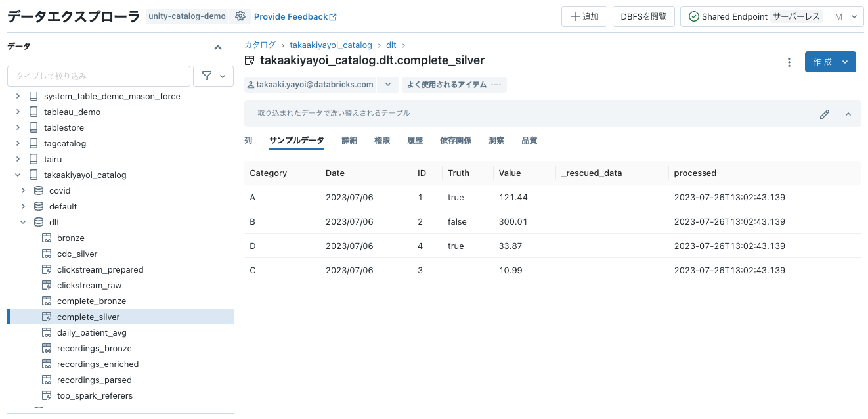This screenshot has height=419, width=868.
Task: Click the table icon beside recordings_bronze
Action: pyautogui.click(x=47, y=348)
